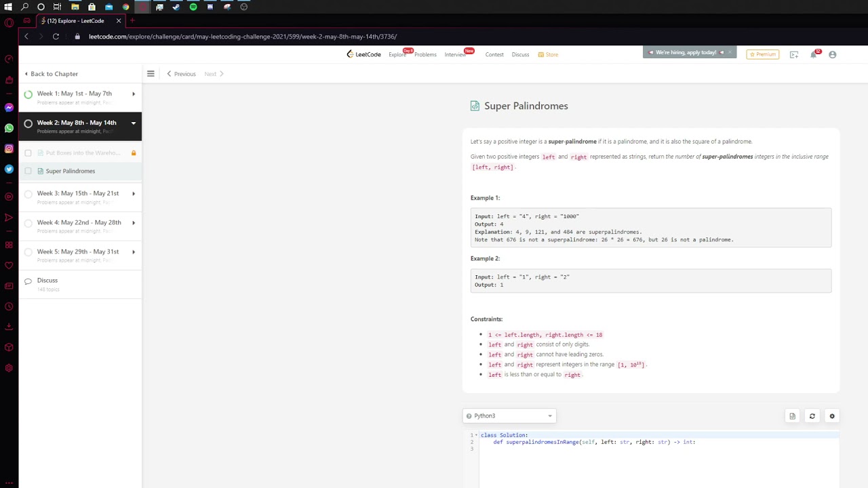Open Discuss 148 topics in sidebar
The height and width of the screenshot is (488, 868).
click(x=80, y=284)
